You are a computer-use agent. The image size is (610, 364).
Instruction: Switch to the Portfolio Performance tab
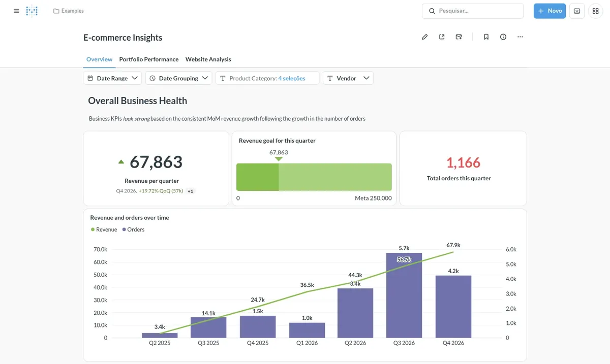pyautogui.click(x=149, y=59)
